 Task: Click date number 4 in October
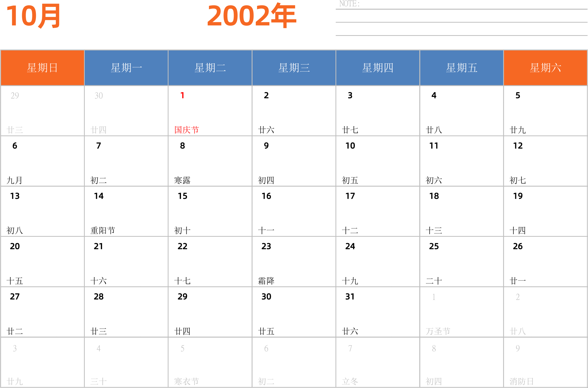click(x=434, y=95)
